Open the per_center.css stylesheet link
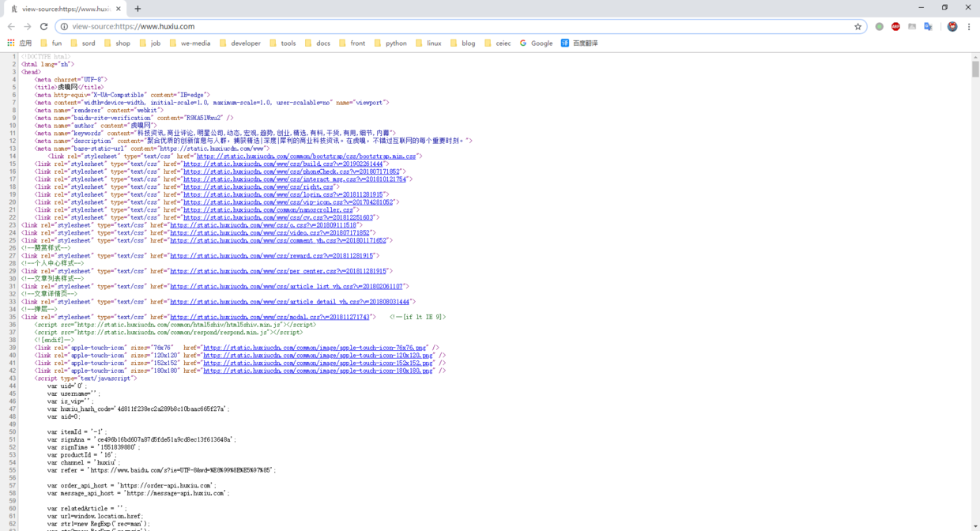The width and height of the screenshot is (980, 531). [279, 271]
